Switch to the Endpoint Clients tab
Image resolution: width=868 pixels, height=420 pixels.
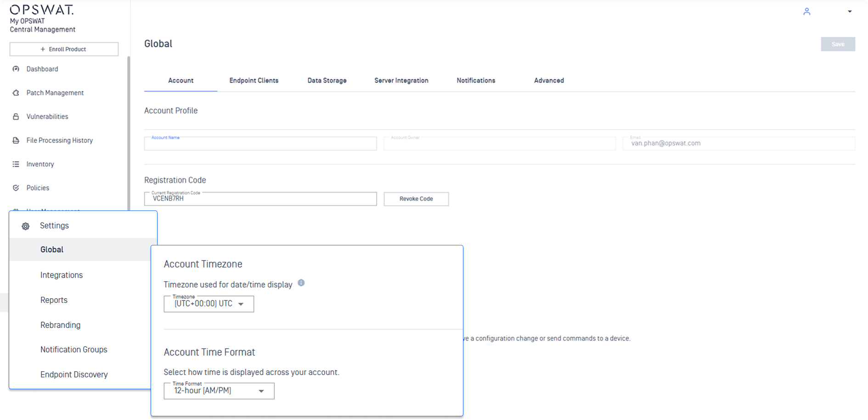[254, 80]
